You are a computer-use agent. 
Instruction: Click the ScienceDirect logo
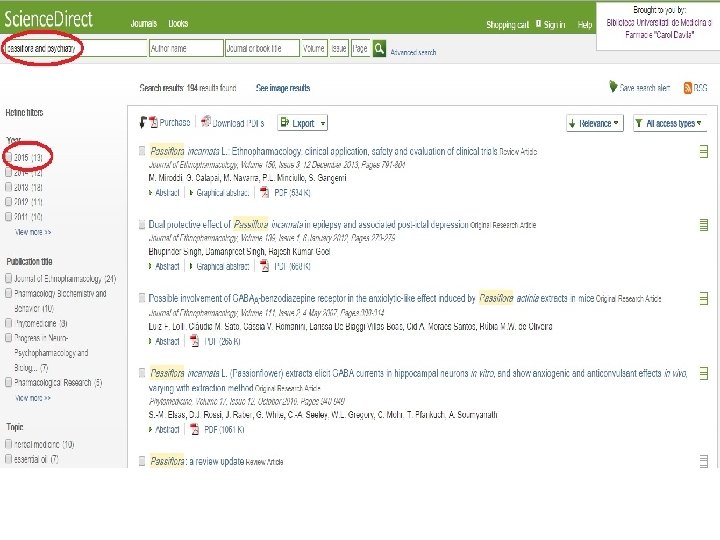coord(48,19)
